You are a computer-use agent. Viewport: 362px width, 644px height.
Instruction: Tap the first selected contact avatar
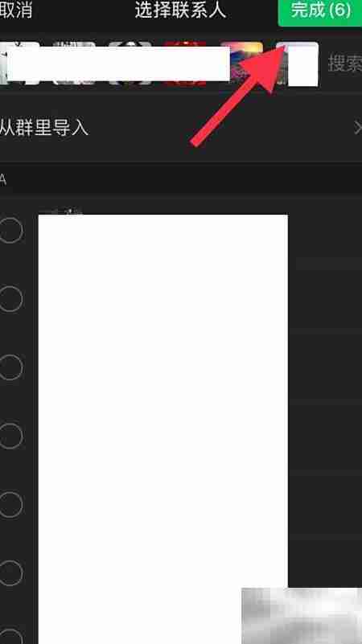tap(19, 64)
